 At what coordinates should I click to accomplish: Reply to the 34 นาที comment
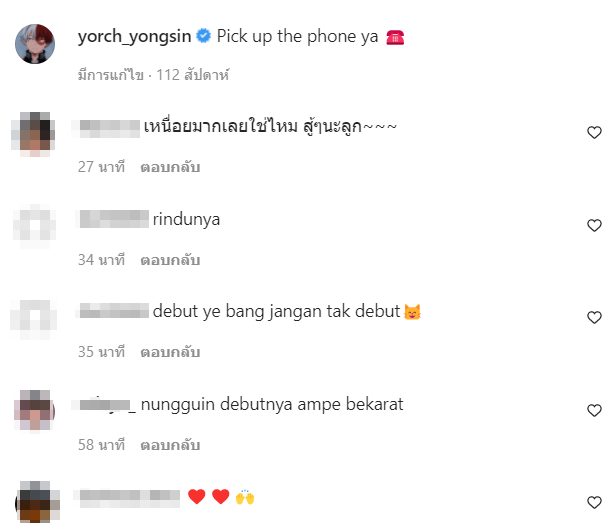pyautogui.click(x=170, y=260)
